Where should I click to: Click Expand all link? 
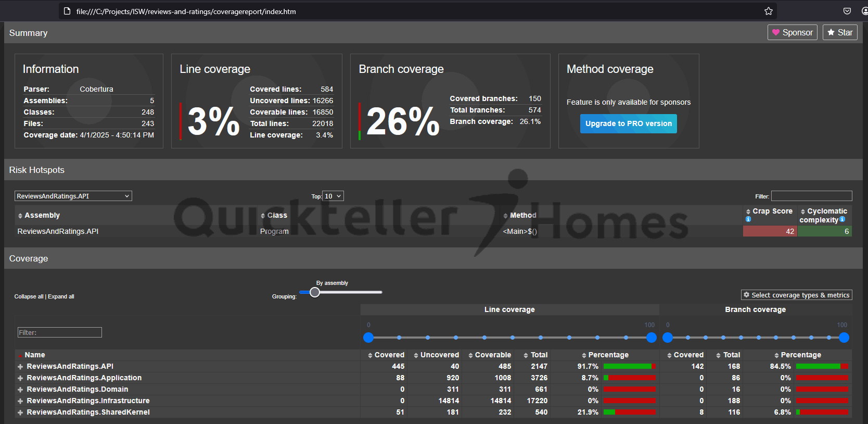click(x=61, y=297)
